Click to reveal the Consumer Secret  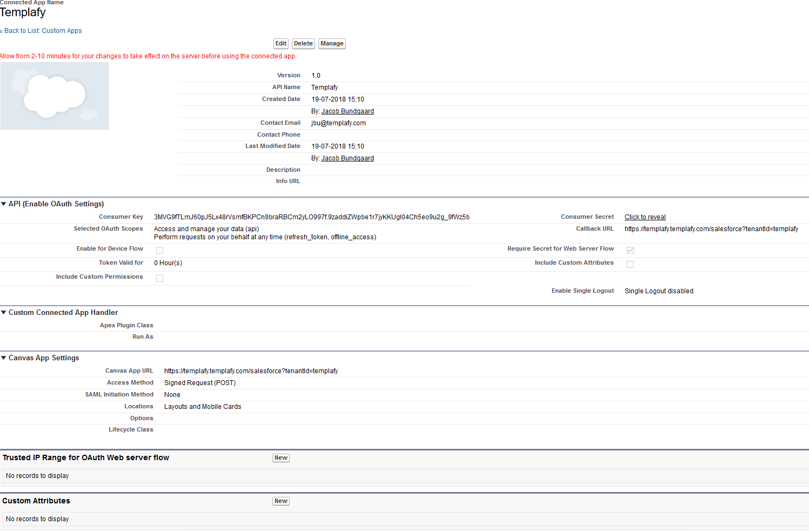point(645,217)
